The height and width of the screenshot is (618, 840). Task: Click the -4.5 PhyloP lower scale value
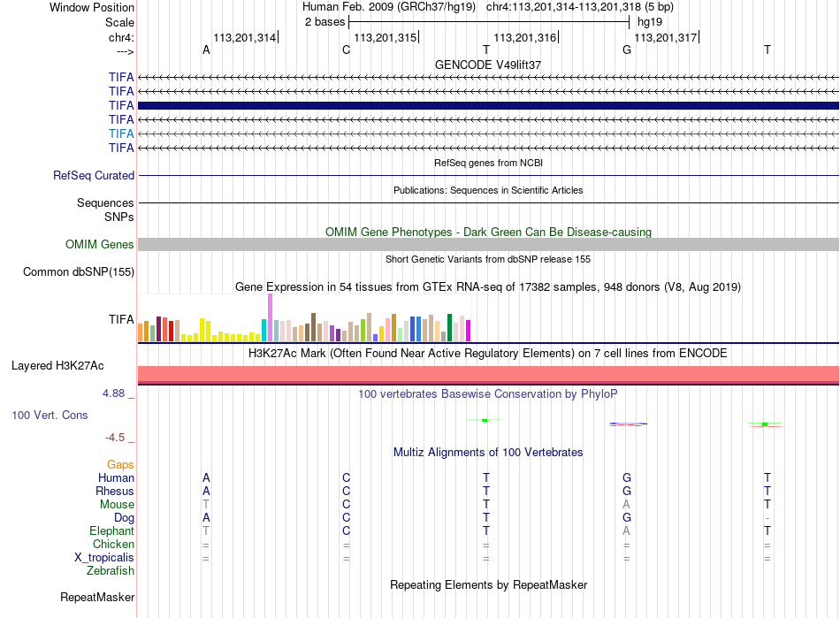tap(115, 438)
